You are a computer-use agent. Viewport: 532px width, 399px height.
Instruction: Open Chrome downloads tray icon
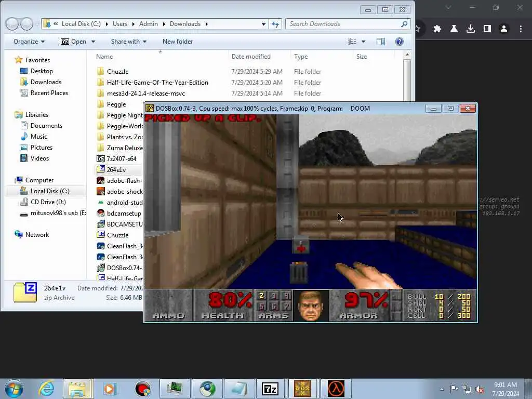[471, 29]
